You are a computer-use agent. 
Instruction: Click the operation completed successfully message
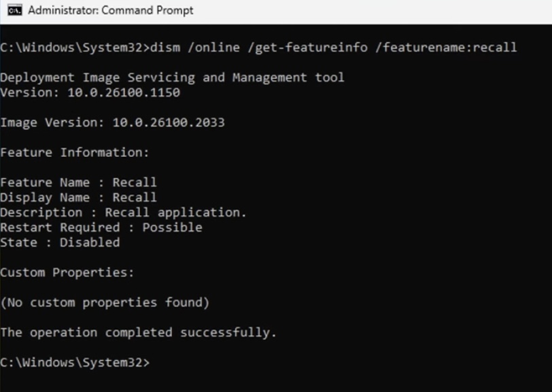click(x=139, y=332)
